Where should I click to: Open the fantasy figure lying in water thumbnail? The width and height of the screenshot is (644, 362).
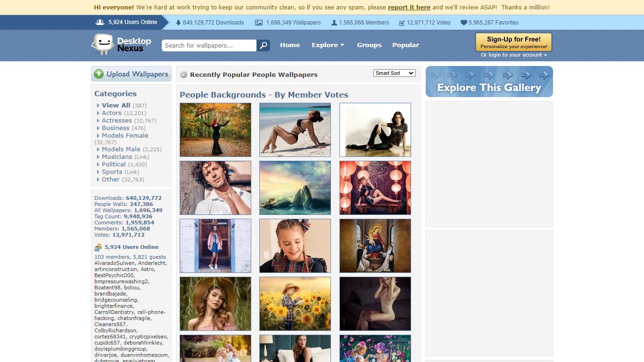[x=295, y=188]
